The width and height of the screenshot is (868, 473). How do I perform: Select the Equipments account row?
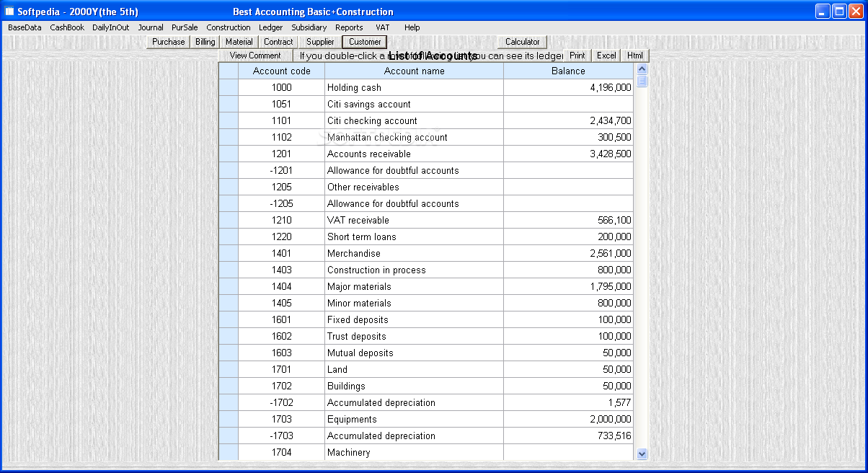(426, 420)
